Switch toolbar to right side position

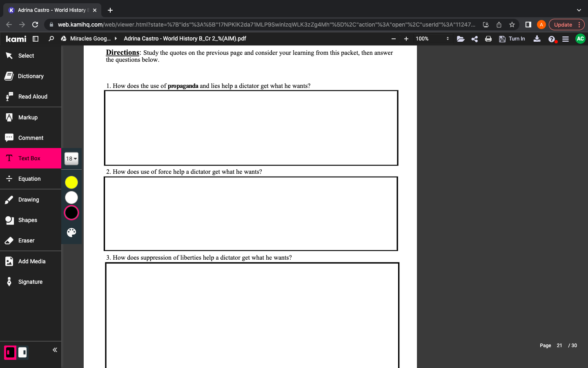point(23,352)
